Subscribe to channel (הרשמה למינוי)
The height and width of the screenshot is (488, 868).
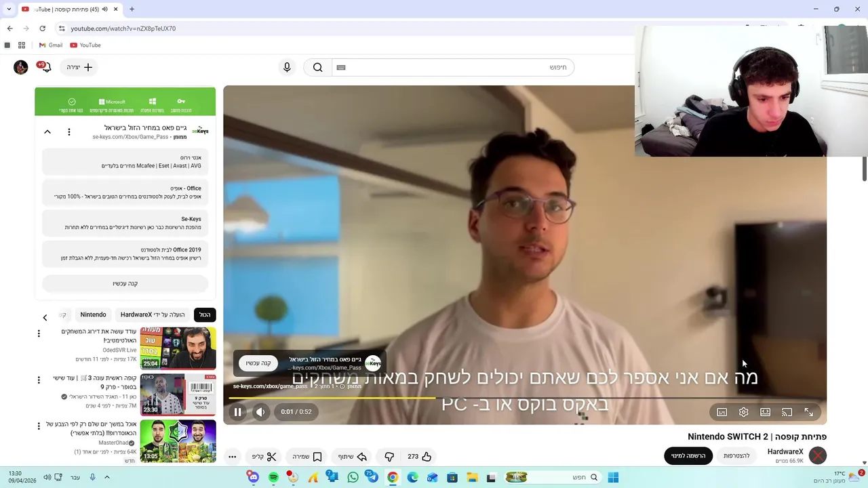[x=688, y=455]
